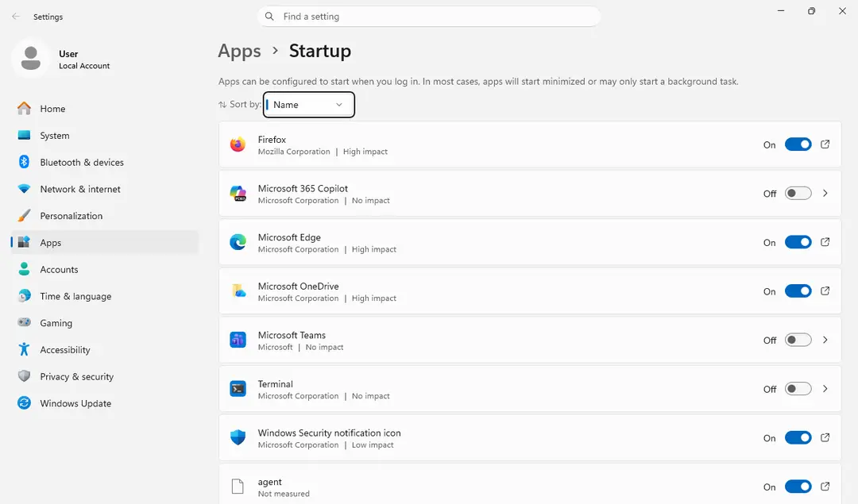The height and width of the screenshot is (504, 858).
Task: Enable Terminal startup toggle
Action: click(x=798, y=389)
